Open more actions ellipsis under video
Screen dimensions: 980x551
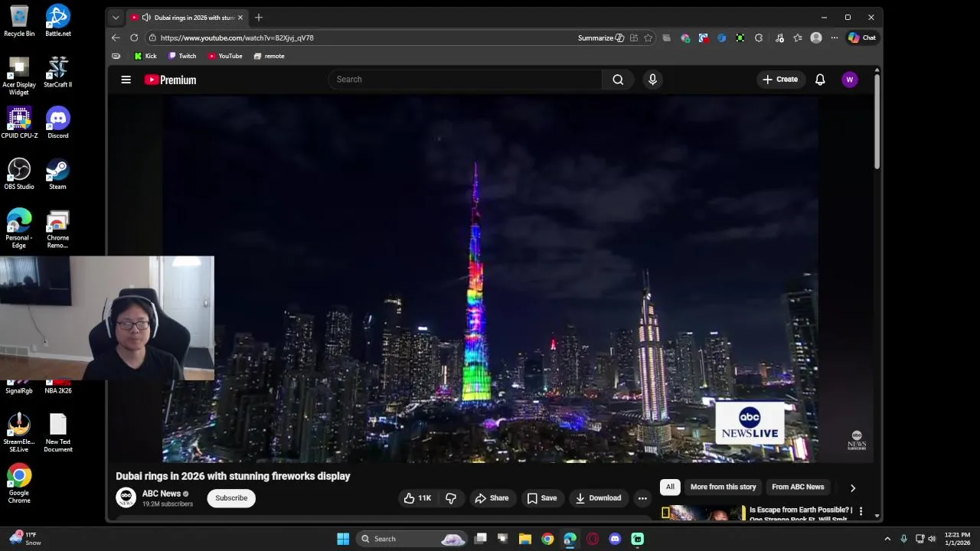(x=642, y=498)
